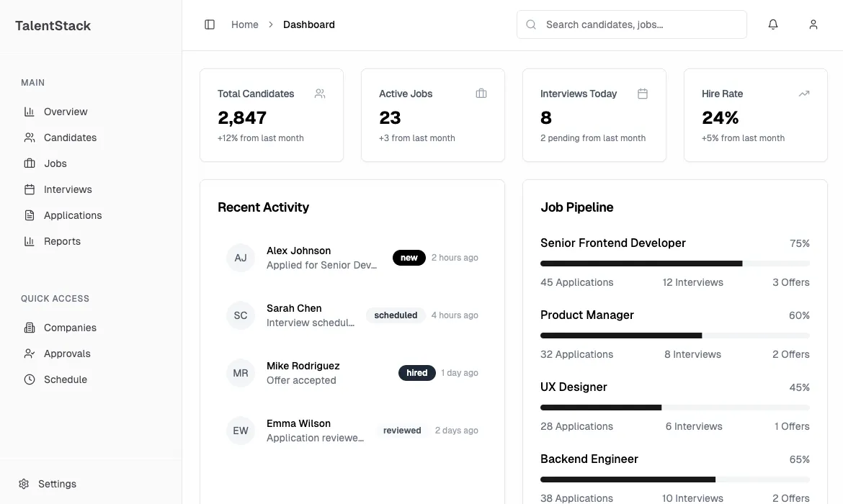Click the trending arrow icon on Hire Rate card
843x504 pixels.
804,94
